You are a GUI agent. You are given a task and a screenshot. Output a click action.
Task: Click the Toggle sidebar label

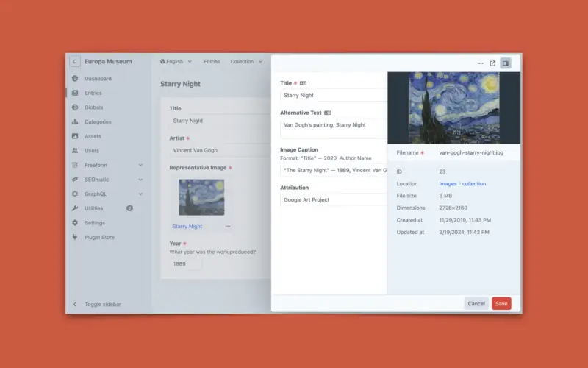[103, 304]
